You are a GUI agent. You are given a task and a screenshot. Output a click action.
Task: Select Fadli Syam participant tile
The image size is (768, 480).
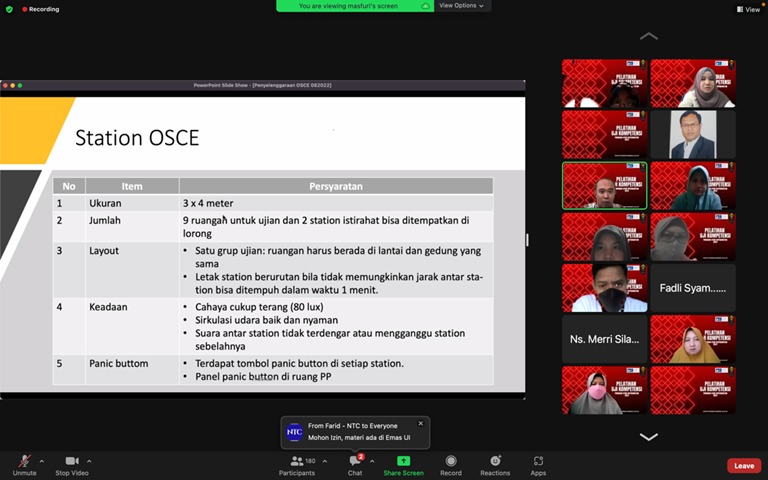point(693,288)
